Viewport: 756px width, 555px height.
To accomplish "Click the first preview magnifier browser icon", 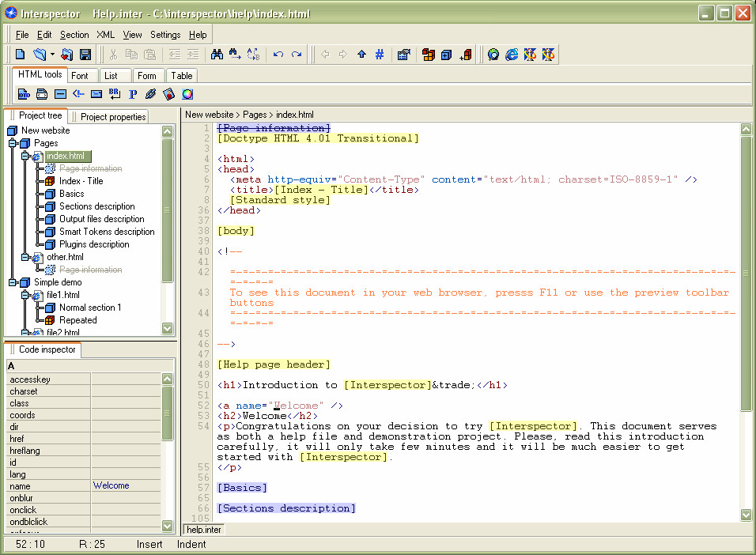I will [x=493, y=55].
